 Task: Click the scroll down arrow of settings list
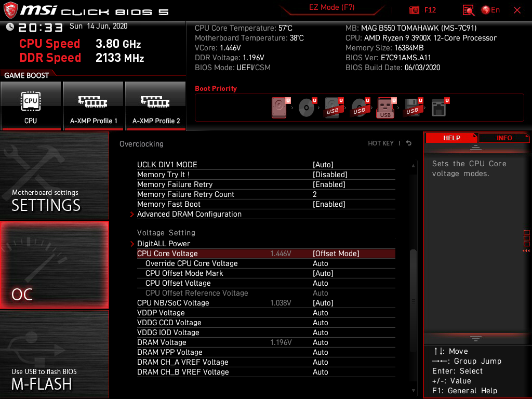click(x=413, y=391)
